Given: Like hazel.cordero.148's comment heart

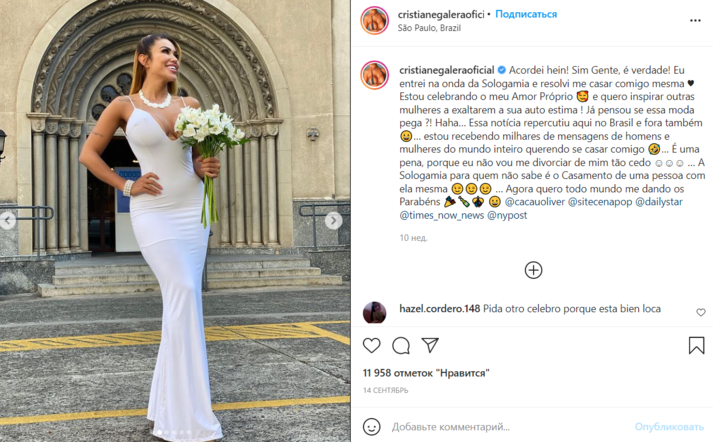Looking at the screenshot, I should click(x=701, y=312).
